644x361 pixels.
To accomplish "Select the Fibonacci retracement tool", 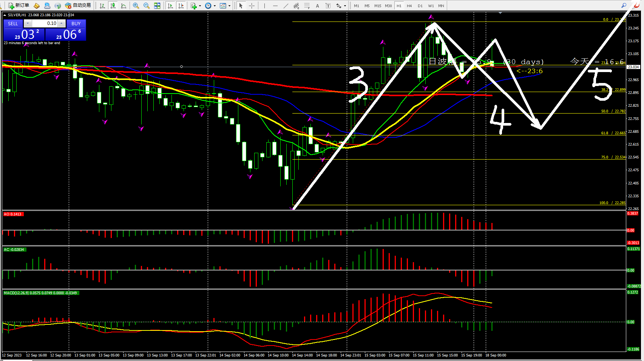I will [x=307, y=6].
